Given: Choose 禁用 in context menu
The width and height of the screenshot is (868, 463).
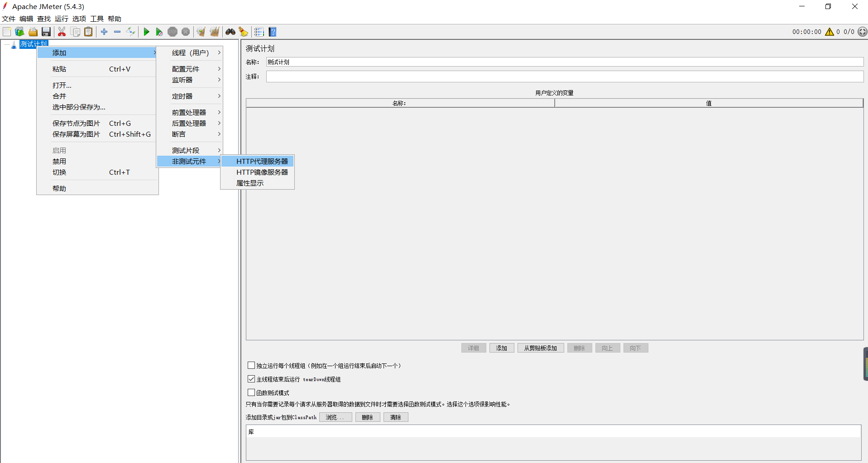Looking at the screenshot, I should click(97, 161).
